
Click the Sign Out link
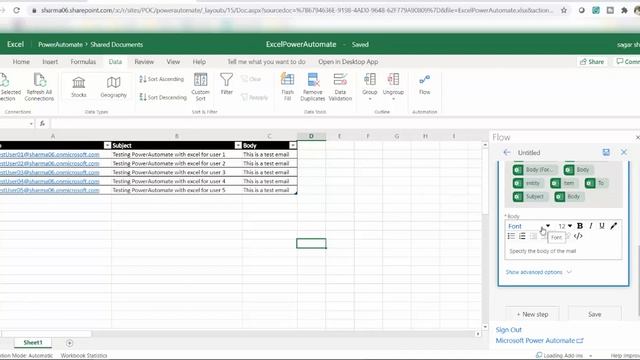pos(509,329)
